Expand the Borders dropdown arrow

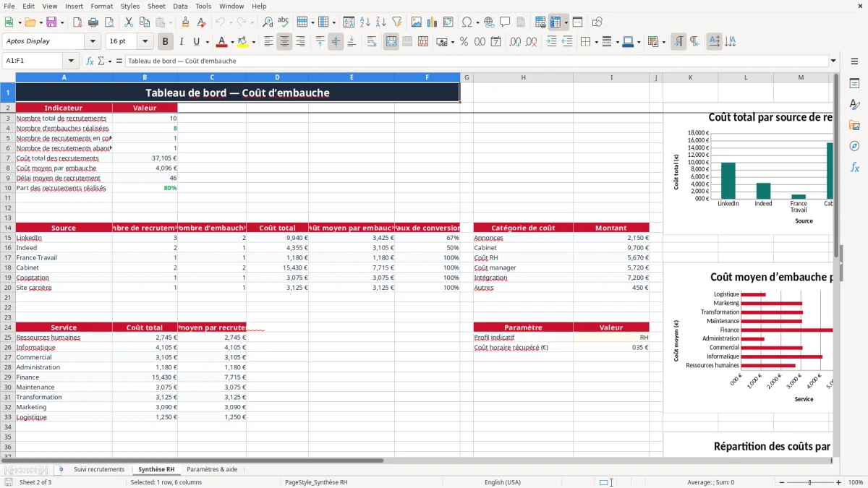tap(598, 42)
